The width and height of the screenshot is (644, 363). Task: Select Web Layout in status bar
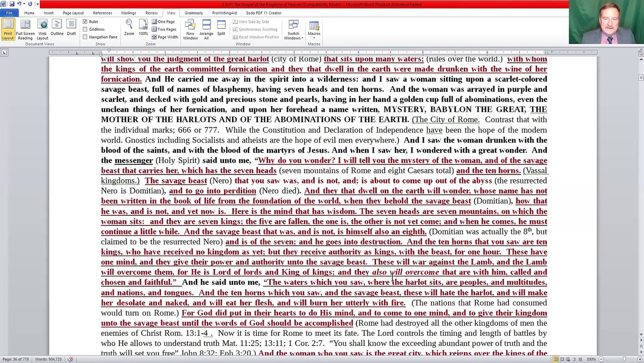(x=568, y=359)
